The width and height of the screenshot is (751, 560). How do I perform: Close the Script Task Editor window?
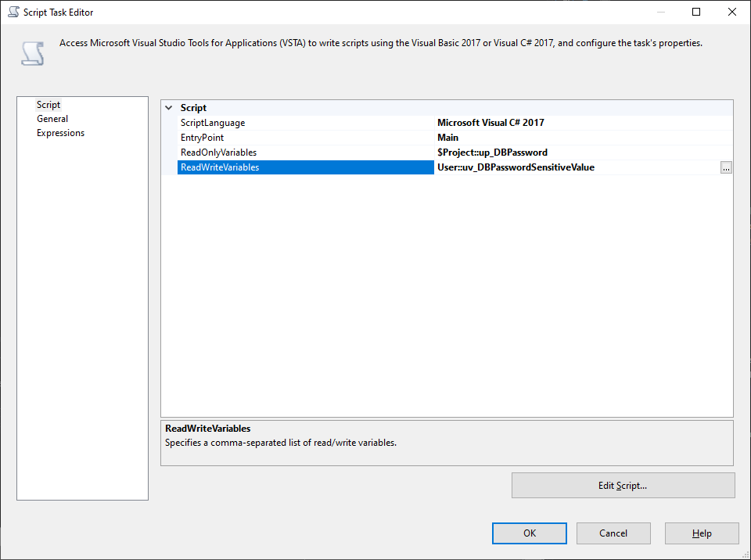tap(732, 12)
